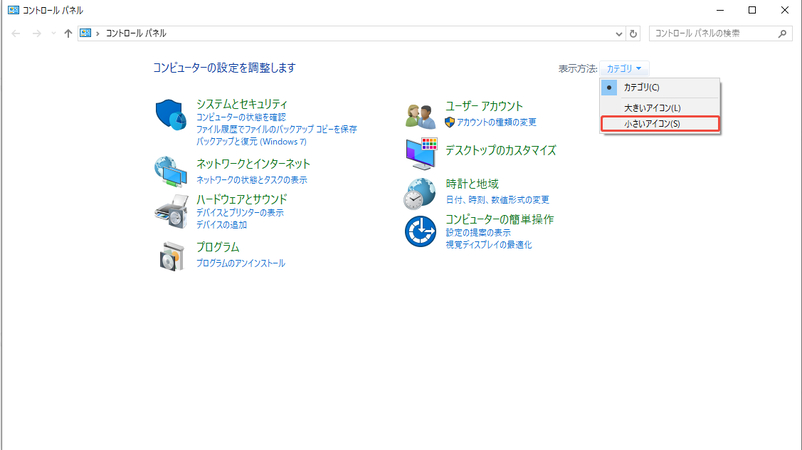Open コンピューターの状態を確認 link
This screenshot has width=802, height=450.
tap(241, 117)
